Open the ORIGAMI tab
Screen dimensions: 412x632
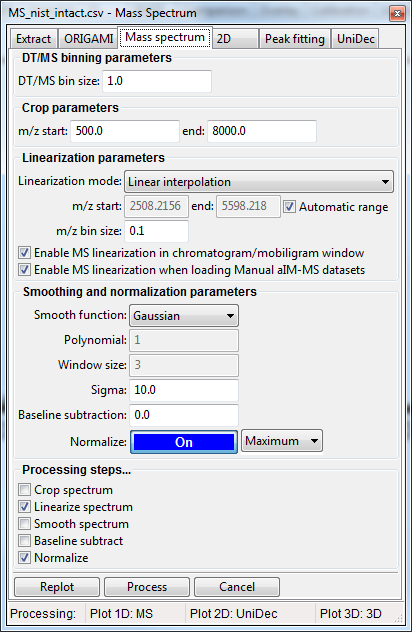[88, 39]
